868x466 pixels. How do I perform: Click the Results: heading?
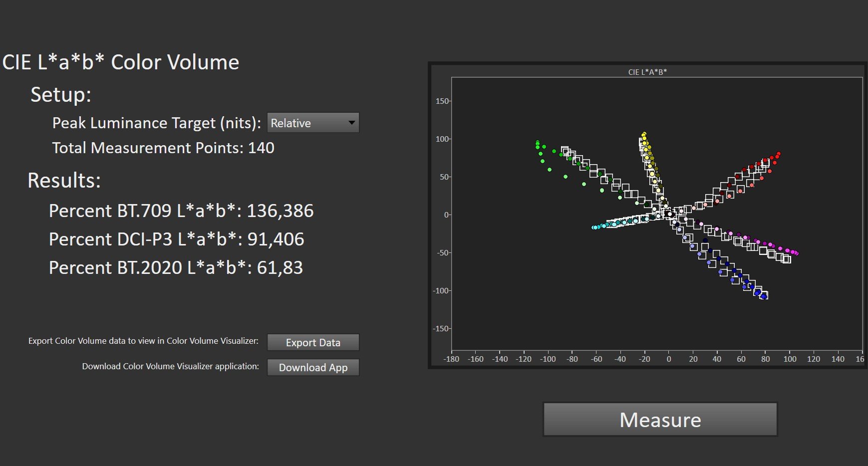coord(64,180)
